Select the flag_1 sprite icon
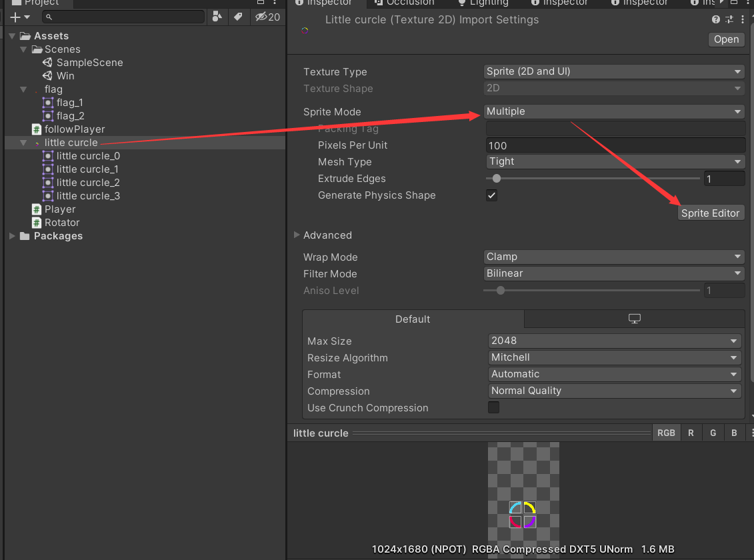754x560 pixels. (x=47, y=103)
